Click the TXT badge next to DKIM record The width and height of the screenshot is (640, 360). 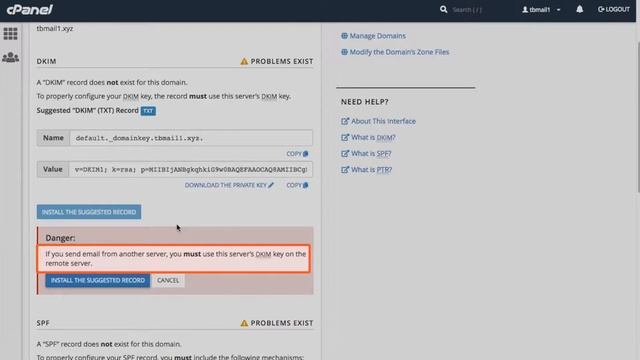[x=148, y=111]
